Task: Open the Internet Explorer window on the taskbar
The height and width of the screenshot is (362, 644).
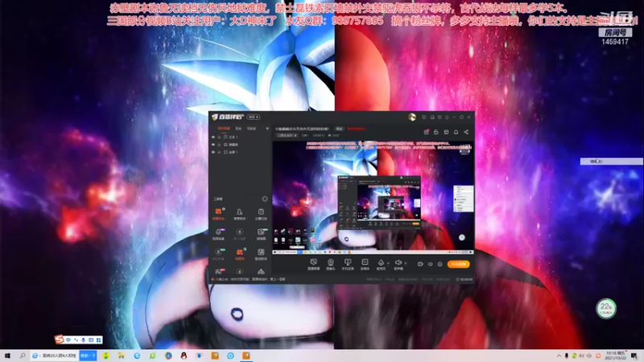Action: click(x=54, y=356)
